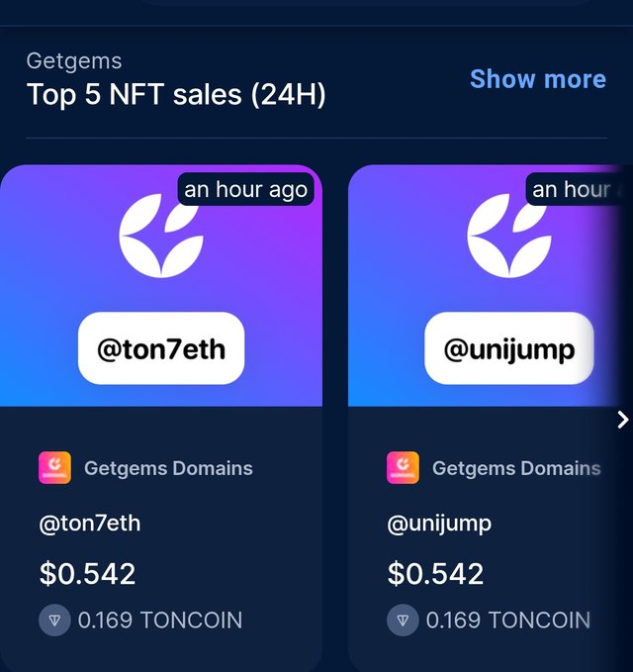Click Getgems Domains collection icon, second card
Viewport: 633px width, 672px height.
pyautogui.click(x=403, y=467)
